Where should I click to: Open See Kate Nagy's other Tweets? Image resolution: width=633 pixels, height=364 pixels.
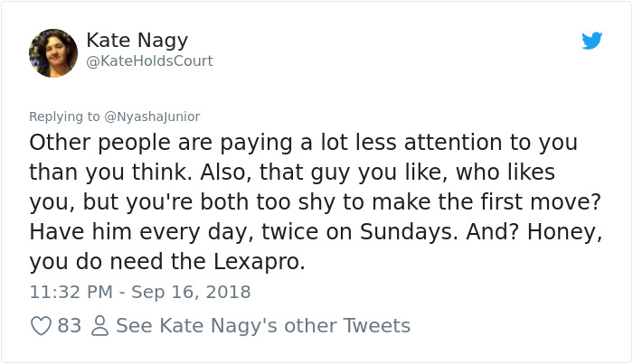[263, 326]
